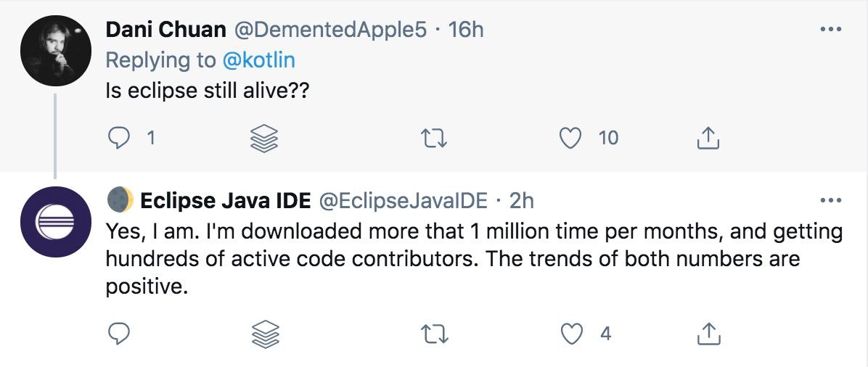Open the 16h timestamp of Dani's tweet
This screenshot has height=367, width=868.
point(466,30)
